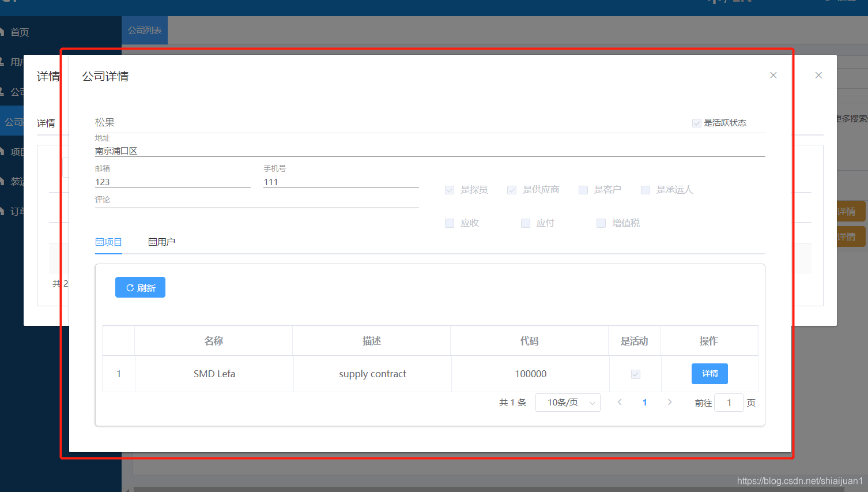Toggle the 是活跃状态 checkbox

pos(697,123)
